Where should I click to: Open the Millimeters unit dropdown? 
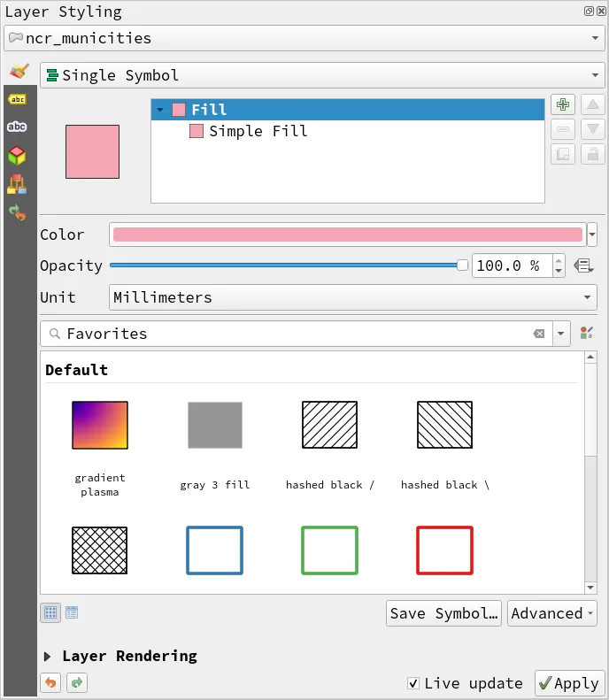click(352, 297)
